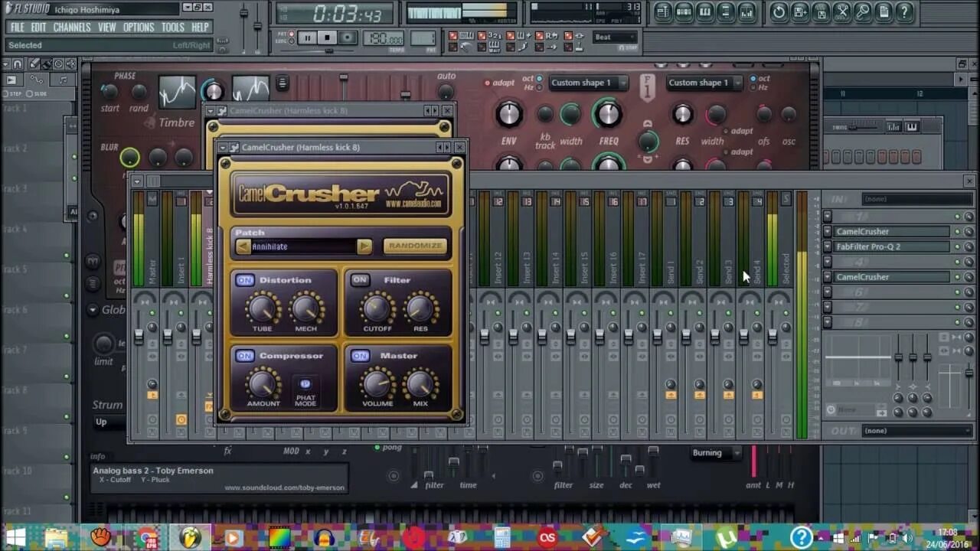Open File Explorer from the taskbar
The width and height of the screenshot is (980, 551).
pyautogui.click(x=57, y=537)
